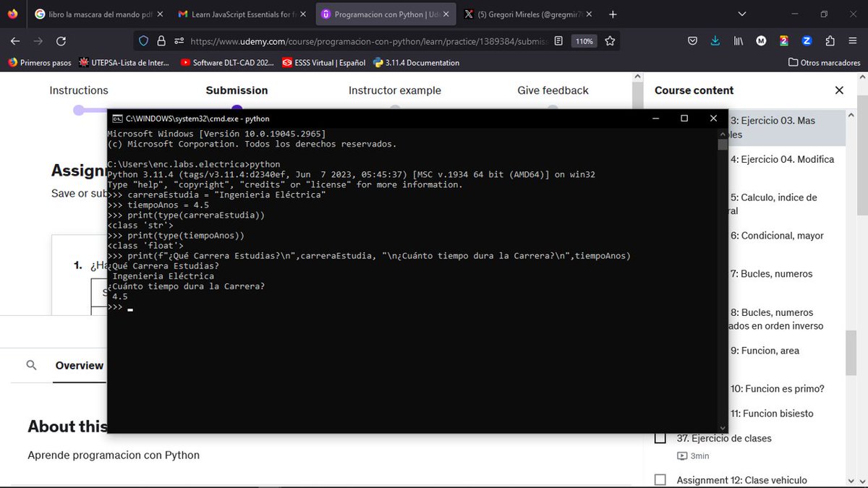Select Calculo, indice de item
This screenshot has height=488, width=868.
pyautogui.click(x=773, y=204)
